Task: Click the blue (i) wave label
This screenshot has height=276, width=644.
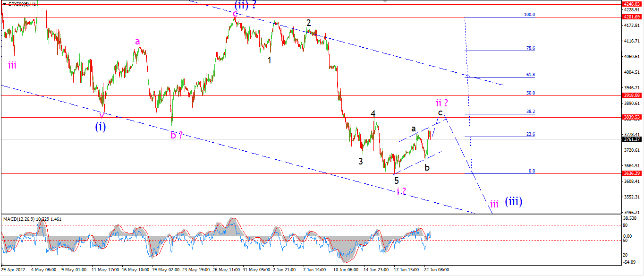Action: pyautogui.click(x=100, y=127)
